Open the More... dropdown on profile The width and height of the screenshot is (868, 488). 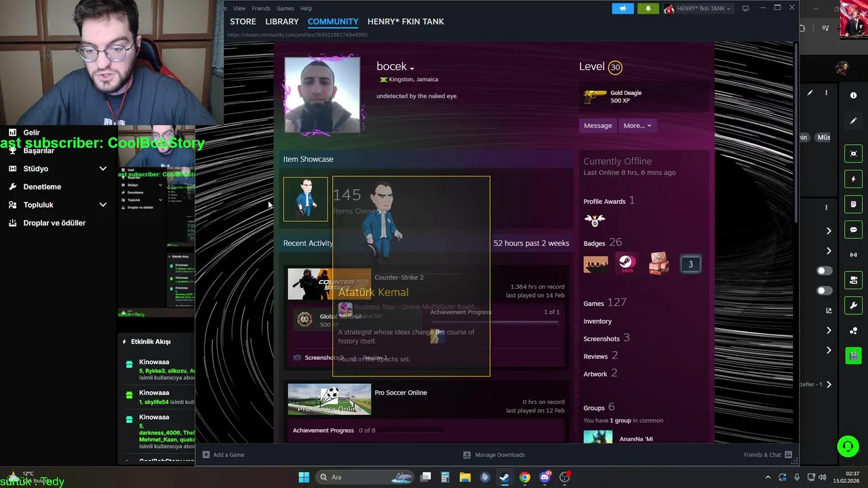[x=637, y=125]
